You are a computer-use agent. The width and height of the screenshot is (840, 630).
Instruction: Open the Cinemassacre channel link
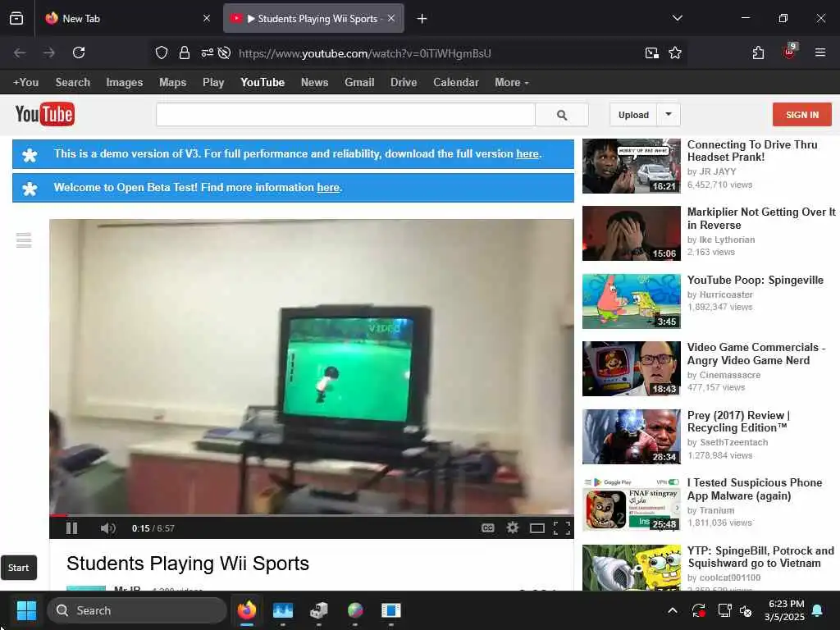click(729, 375)
